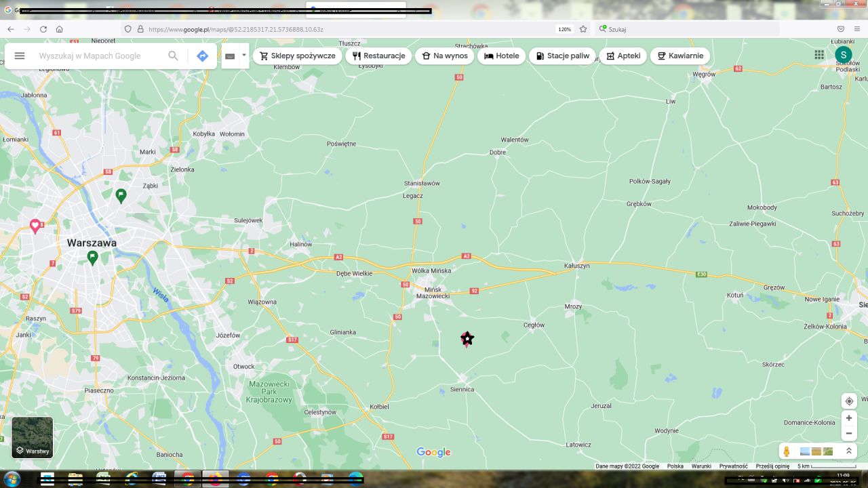Zoom out with the minus button

849,434
